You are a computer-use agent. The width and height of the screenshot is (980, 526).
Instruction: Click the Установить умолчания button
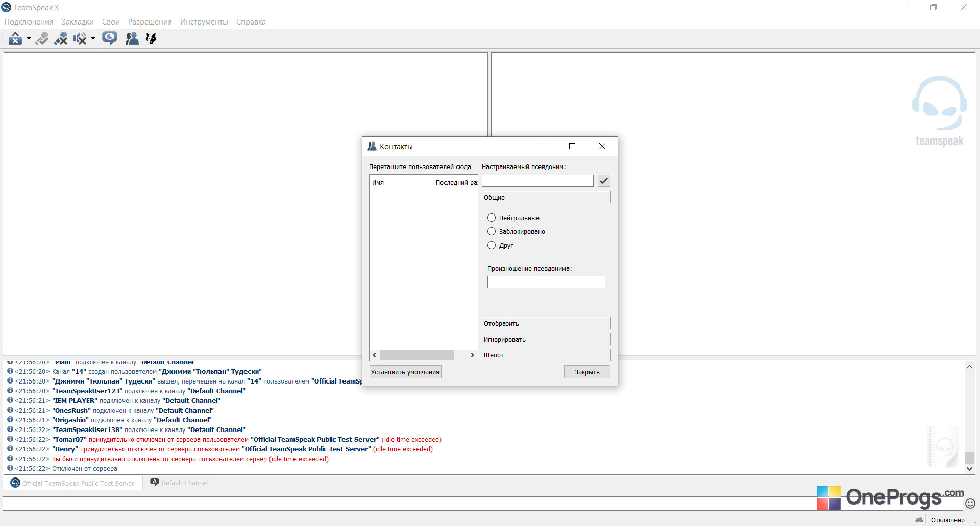click(405, 372)
